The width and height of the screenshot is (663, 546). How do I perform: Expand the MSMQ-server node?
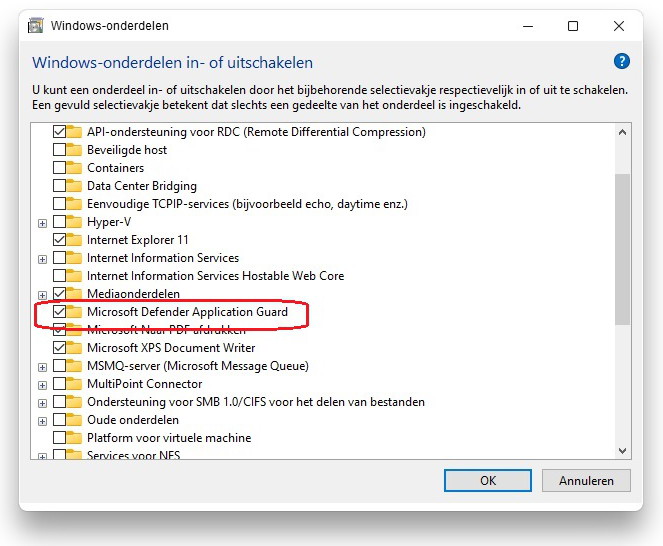click(42, 367)
